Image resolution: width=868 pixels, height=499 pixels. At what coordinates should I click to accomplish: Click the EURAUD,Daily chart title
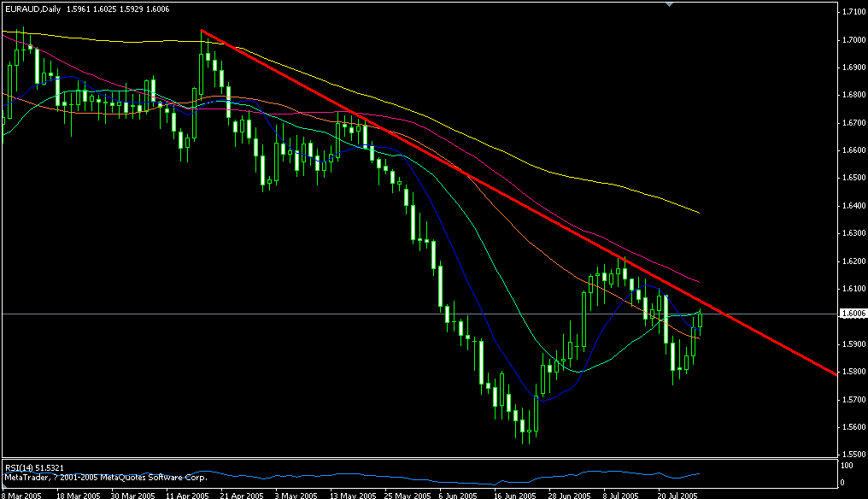point(32,9)
